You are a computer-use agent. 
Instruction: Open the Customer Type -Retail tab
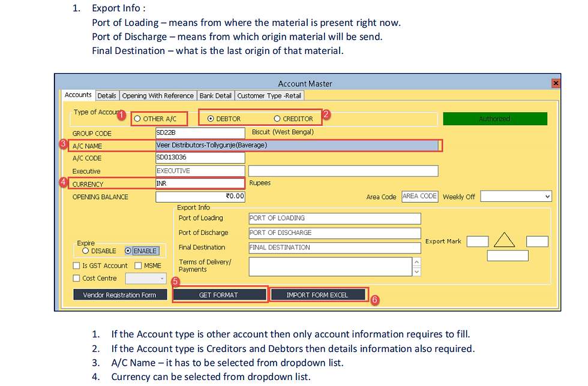pyautogui.click(x=269, y=95)
